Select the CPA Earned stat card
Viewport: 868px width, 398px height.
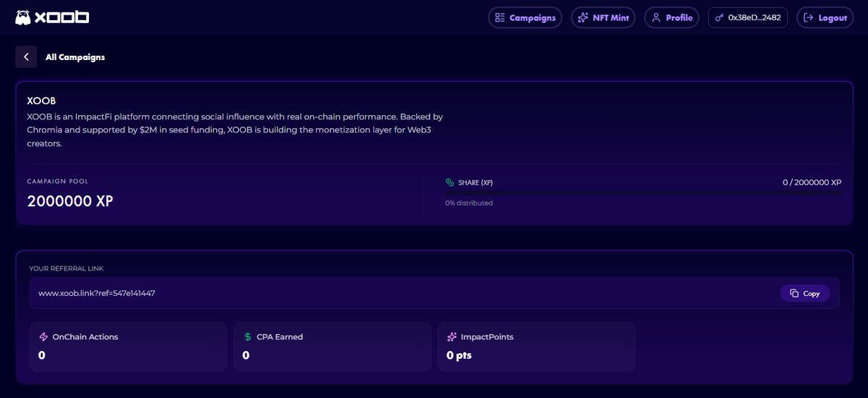click(x=332, y=347)
